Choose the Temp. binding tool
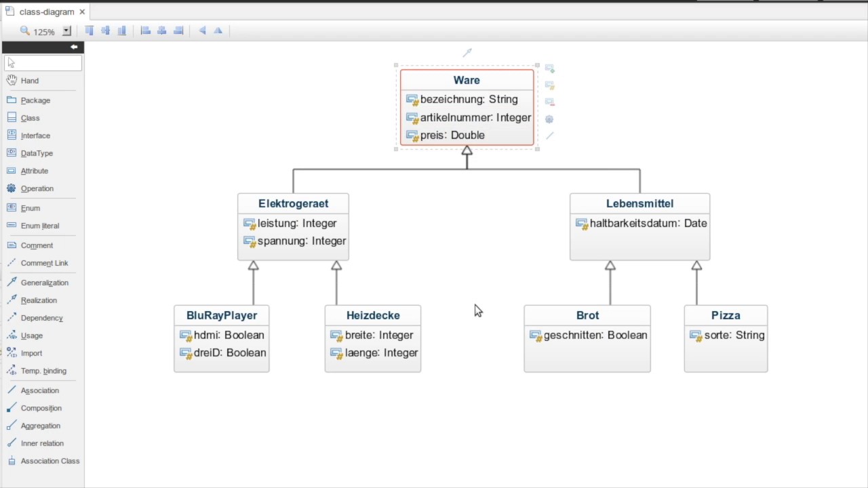This screenshot has width=868, height=488. 37,371
